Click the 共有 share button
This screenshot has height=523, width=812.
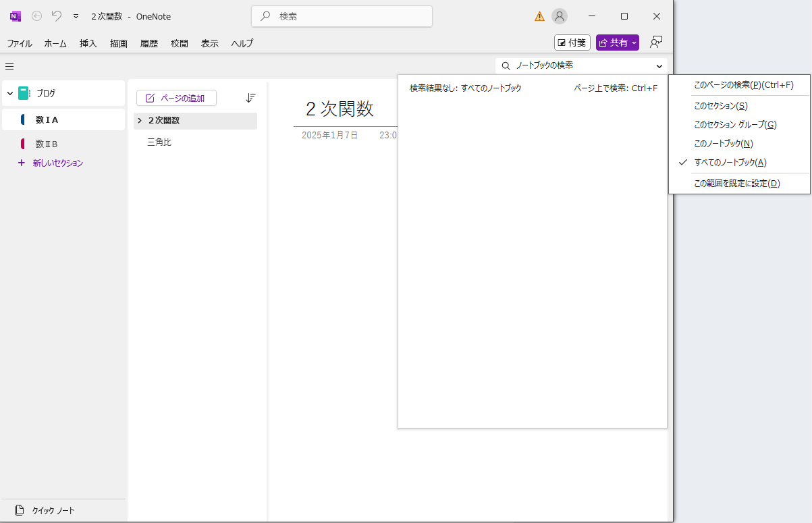click(617, 43)
